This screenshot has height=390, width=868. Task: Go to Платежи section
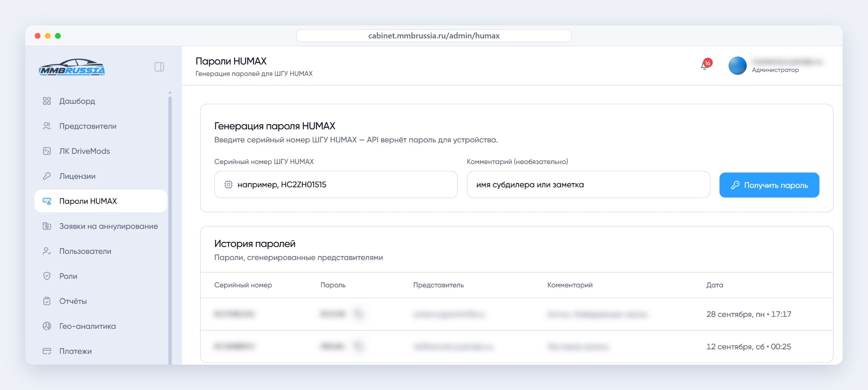pos(101,351)
